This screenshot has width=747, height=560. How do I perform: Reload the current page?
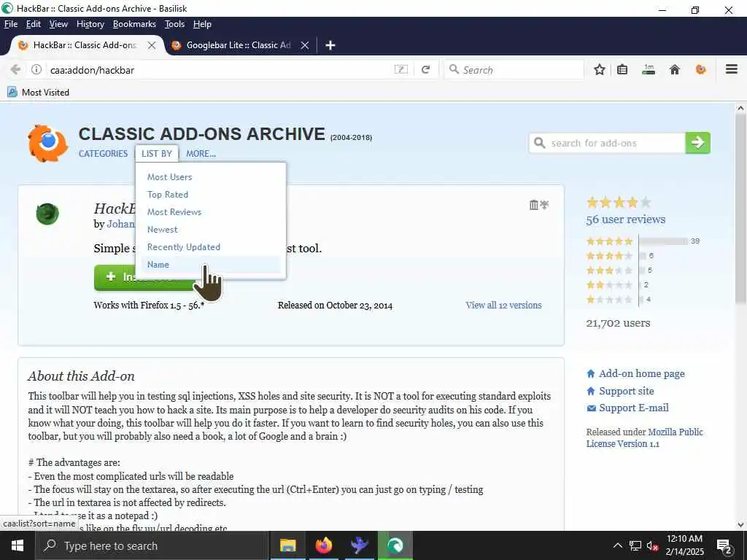(x=425, y=69)
